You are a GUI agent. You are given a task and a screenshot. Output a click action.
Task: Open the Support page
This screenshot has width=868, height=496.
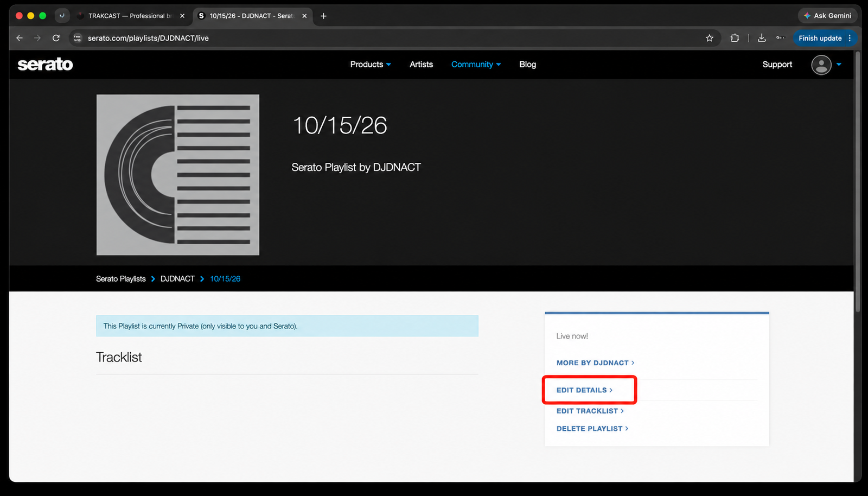pos(777,64)
